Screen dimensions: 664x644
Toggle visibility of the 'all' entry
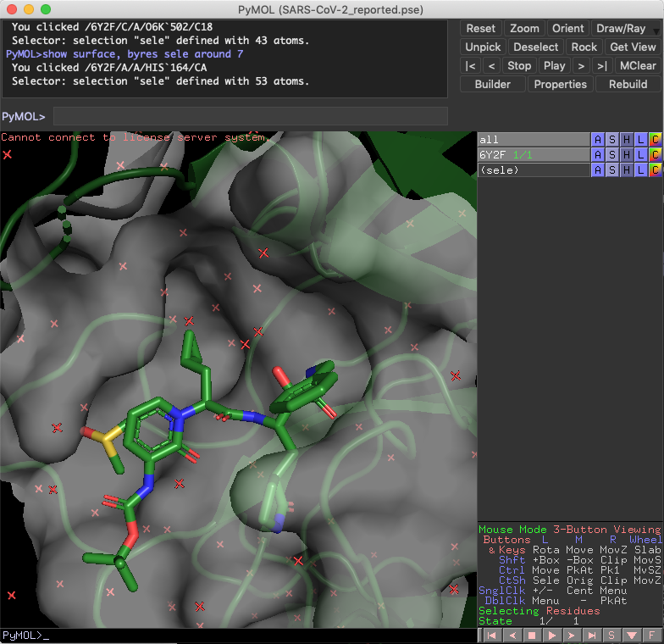tap(534, 139)
